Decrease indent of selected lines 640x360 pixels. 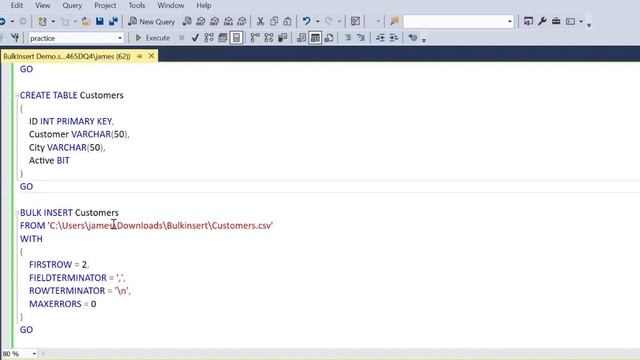click(x=380, y=38)
